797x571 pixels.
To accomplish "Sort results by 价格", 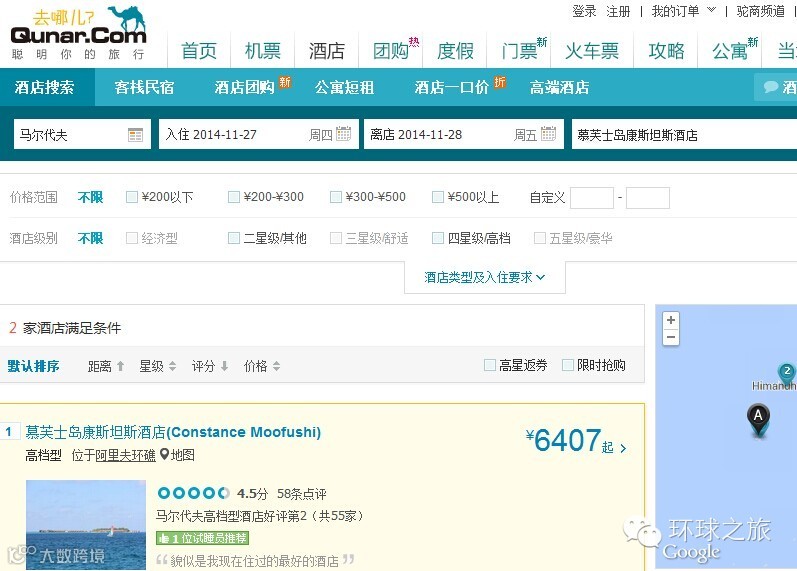I will tap(262, 366).
